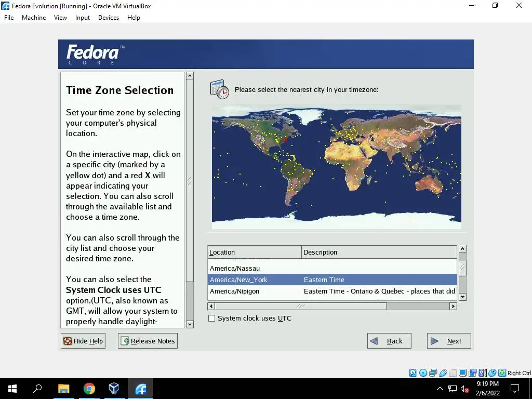Open the View menu
Viewport: 532px width, 399px height.
tap(60, 18)
